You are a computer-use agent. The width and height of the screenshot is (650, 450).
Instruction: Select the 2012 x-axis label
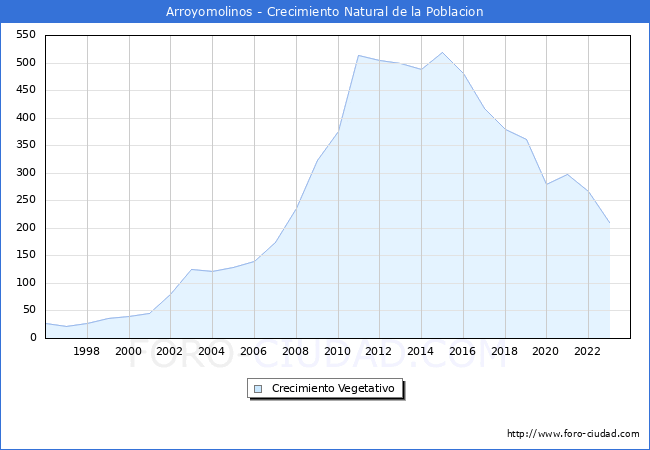[x=378, y=351]
